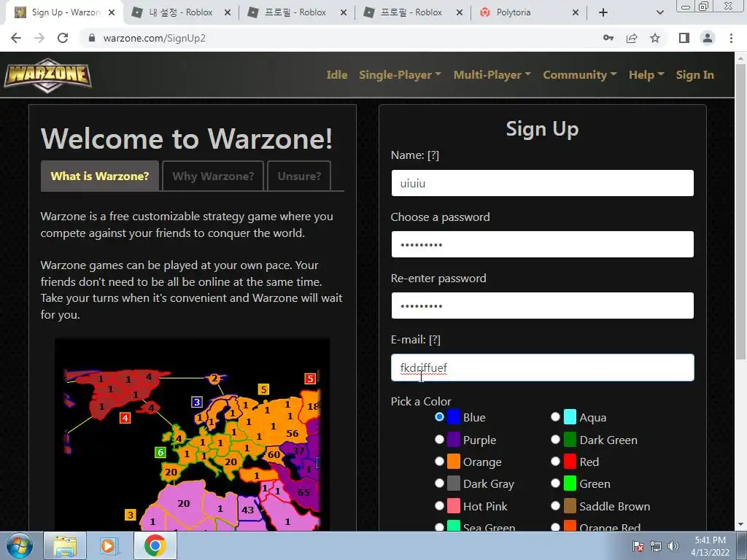Click the Warzone logo
Screen dimensions: 747x560
(47, 75)
